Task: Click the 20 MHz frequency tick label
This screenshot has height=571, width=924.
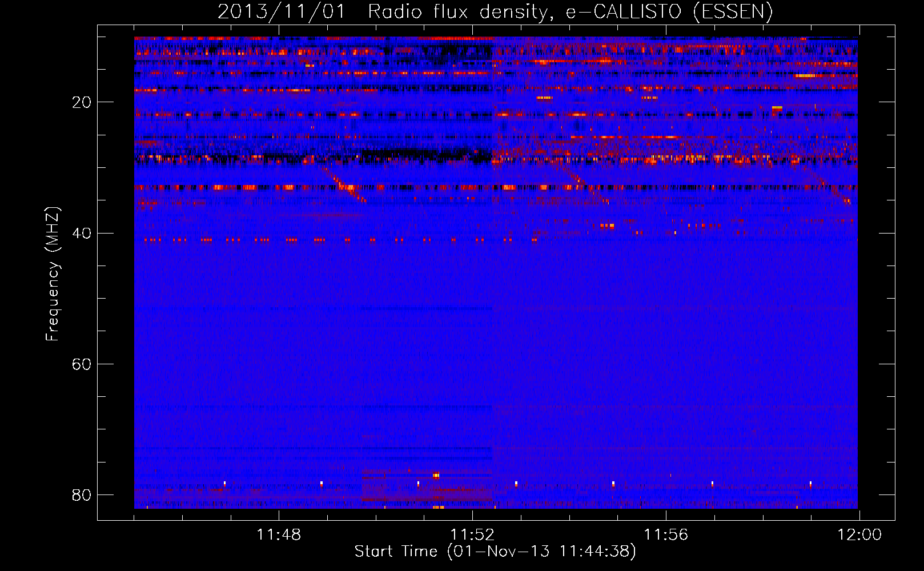Action: pyautogui.click(x=82, y=102)
